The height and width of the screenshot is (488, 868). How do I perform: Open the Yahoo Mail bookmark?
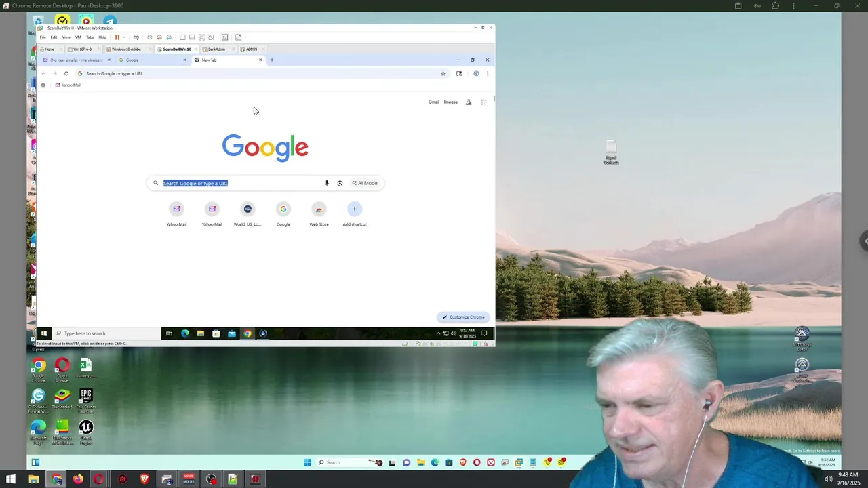(x=68, y=85)
